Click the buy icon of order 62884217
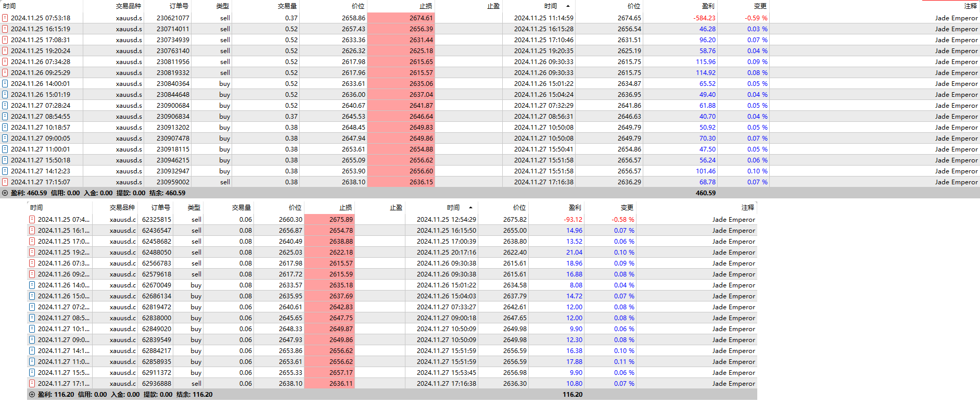The image size is (980, 403). pyautogui.click(x=32, y=350)
